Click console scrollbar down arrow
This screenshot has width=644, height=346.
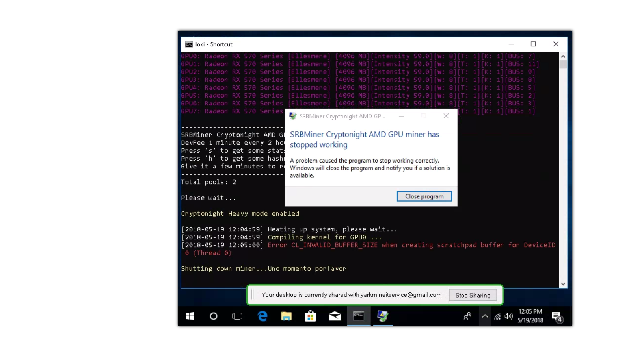[x=563, y=284]
